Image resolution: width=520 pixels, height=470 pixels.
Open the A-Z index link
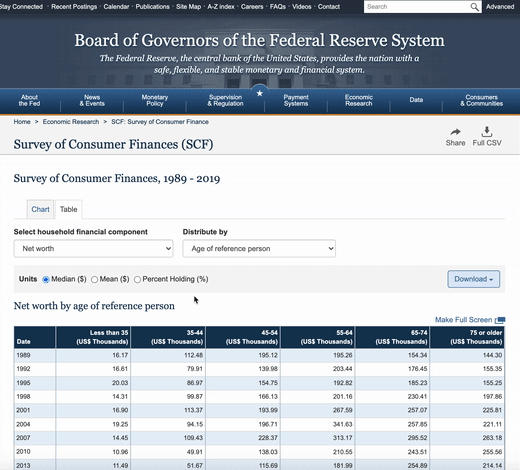(221, 7)
